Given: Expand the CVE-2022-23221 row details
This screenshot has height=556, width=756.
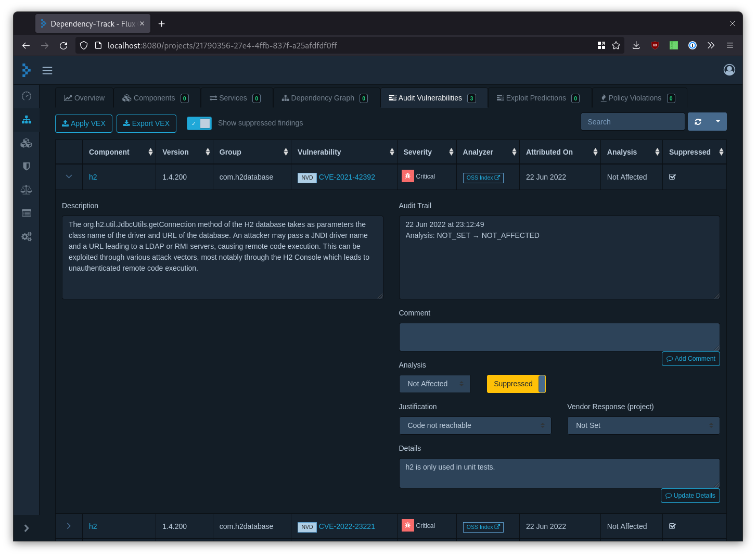Looking at the screenshot, I should (x=69, y=526).
